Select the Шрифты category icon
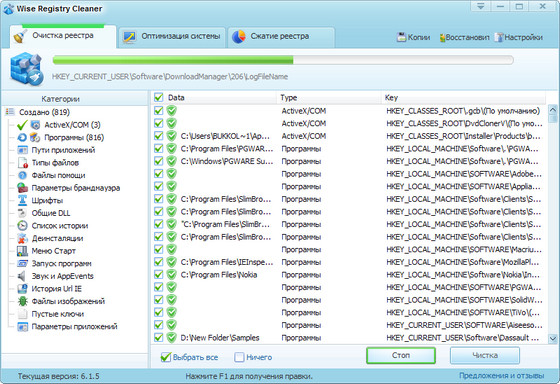 (x=22, y=200)
